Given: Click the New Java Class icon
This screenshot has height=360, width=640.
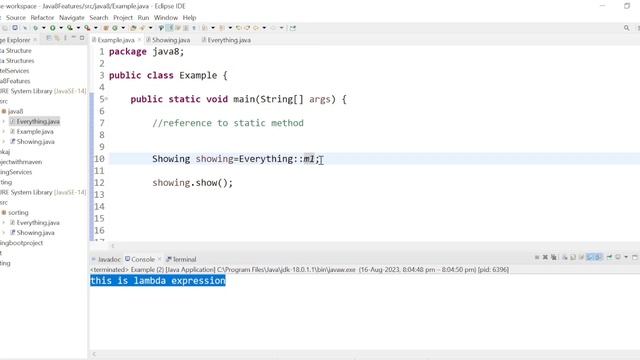Looking at the screenshot, I should point(115,28).
